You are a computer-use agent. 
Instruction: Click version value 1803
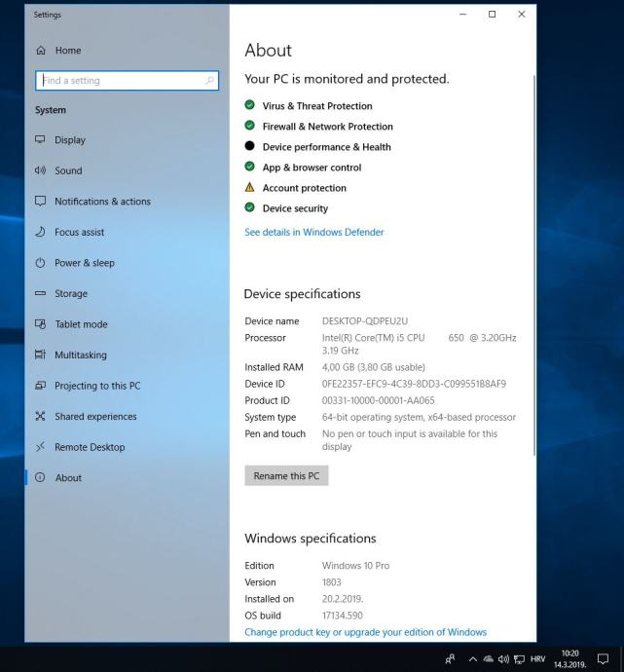pyautogui.click(x=332, y=582)
